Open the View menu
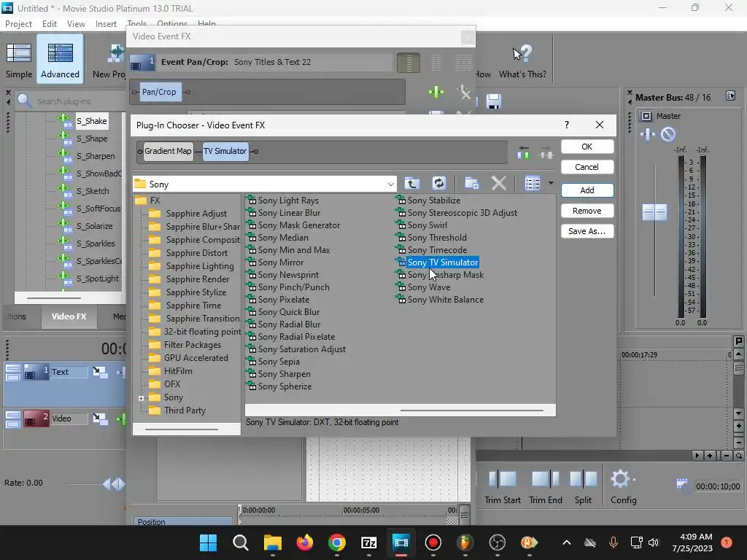Image resolution: width=747 pixels, height=560 pixels. [76, 24]
